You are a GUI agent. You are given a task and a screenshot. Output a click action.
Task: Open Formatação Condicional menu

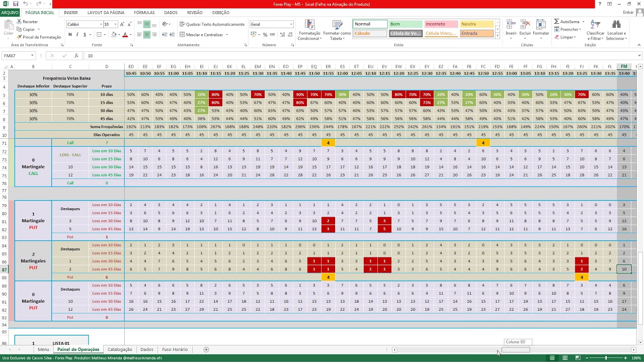click(x=309, y=30)
